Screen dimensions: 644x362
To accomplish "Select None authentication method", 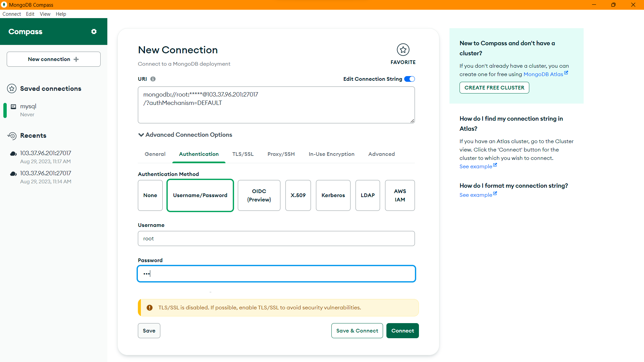I will (150, 195).
